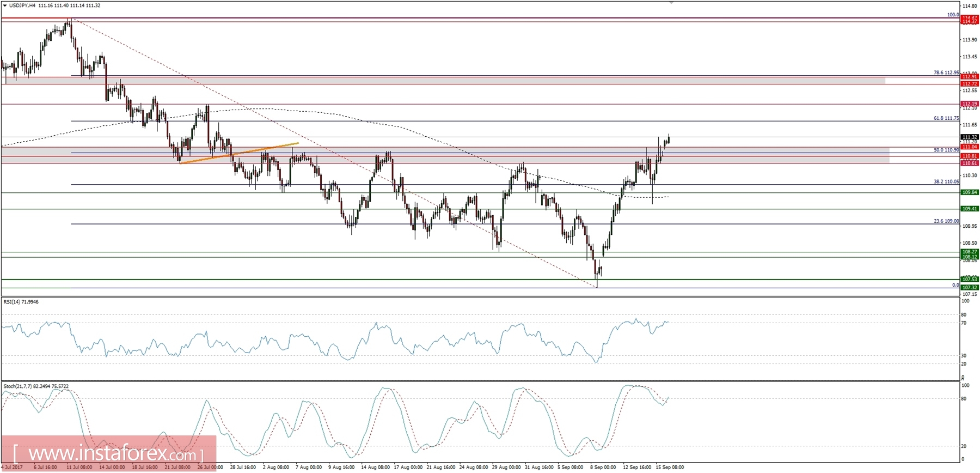This screenshot has width=980, height=473.
Task: Select the 114.47 red price label
Action: (970, 18)
